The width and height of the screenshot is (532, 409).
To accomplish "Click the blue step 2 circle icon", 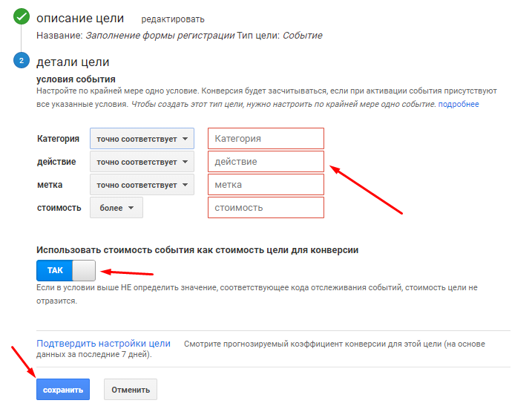I will 22,61.
